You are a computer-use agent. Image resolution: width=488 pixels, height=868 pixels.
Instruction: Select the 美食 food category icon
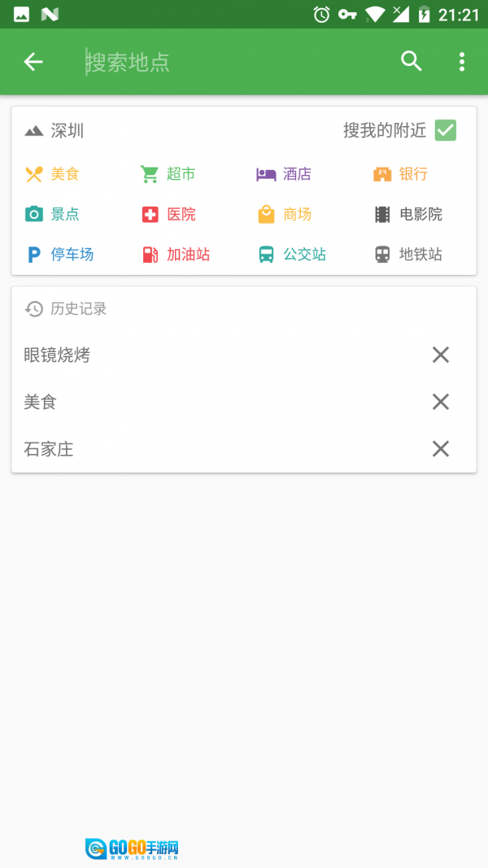coord(34,174)
